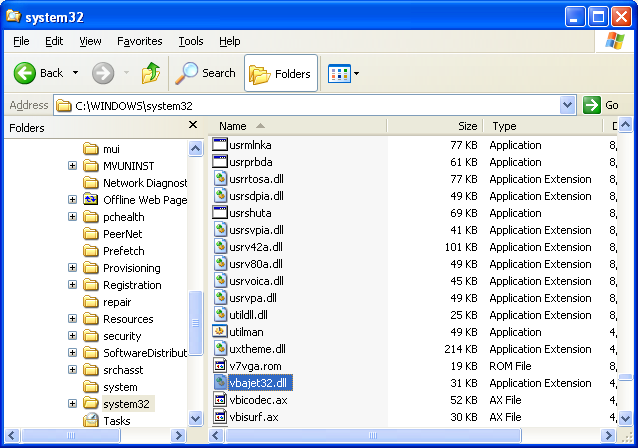Open the Tools menu

[190, 41]
